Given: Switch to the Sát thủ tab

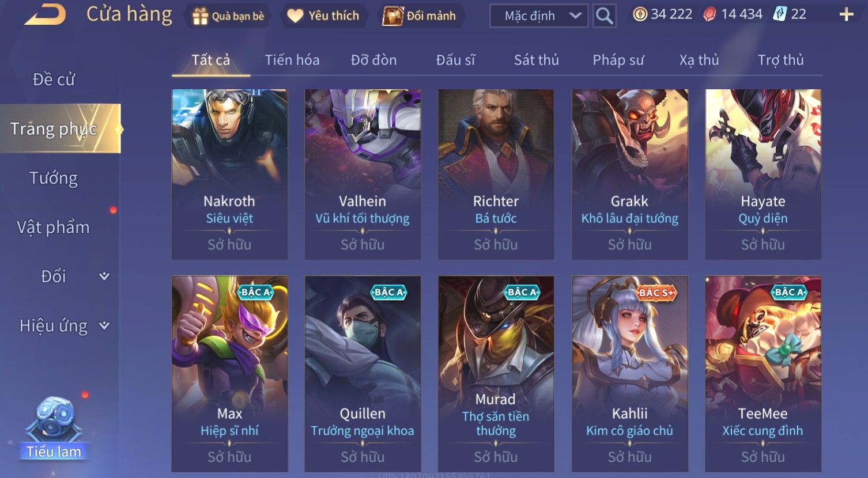Looking at the screenshot, I should point(536,60).
